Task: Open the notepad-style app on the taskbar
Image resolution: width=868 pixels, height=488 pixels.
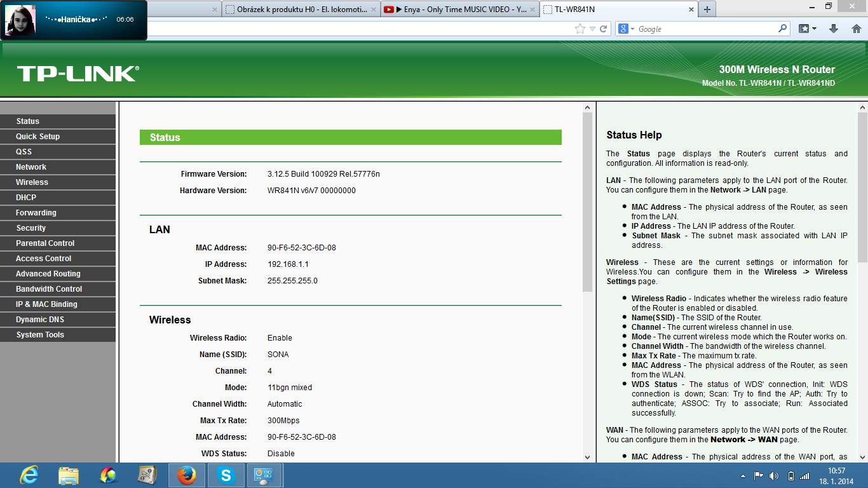Action: click(147, 475)
